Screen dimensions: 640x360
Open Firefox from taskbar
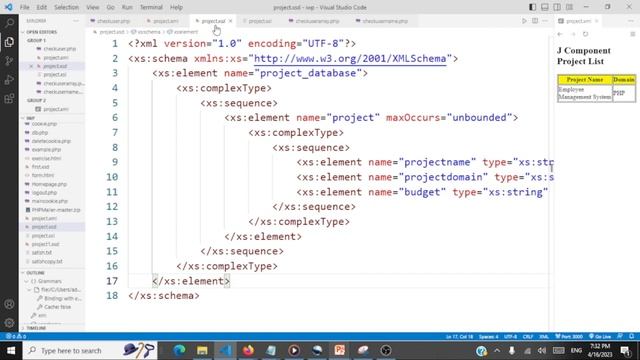pos(248,351)
